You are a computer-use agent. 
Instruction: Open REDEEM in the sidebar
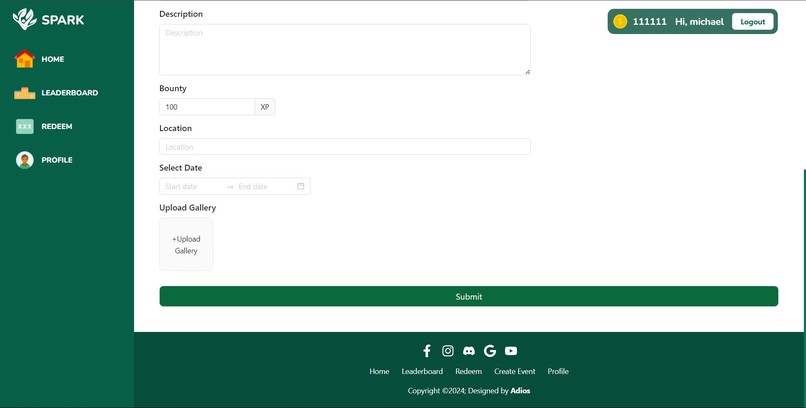57,126
